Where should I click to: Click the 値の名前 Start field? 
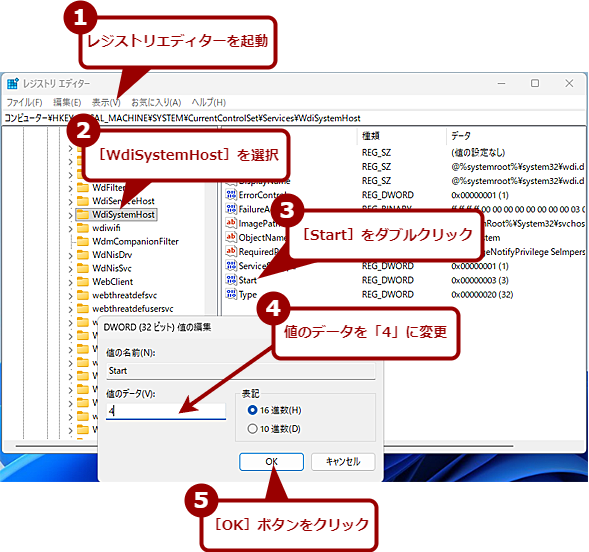241,371
